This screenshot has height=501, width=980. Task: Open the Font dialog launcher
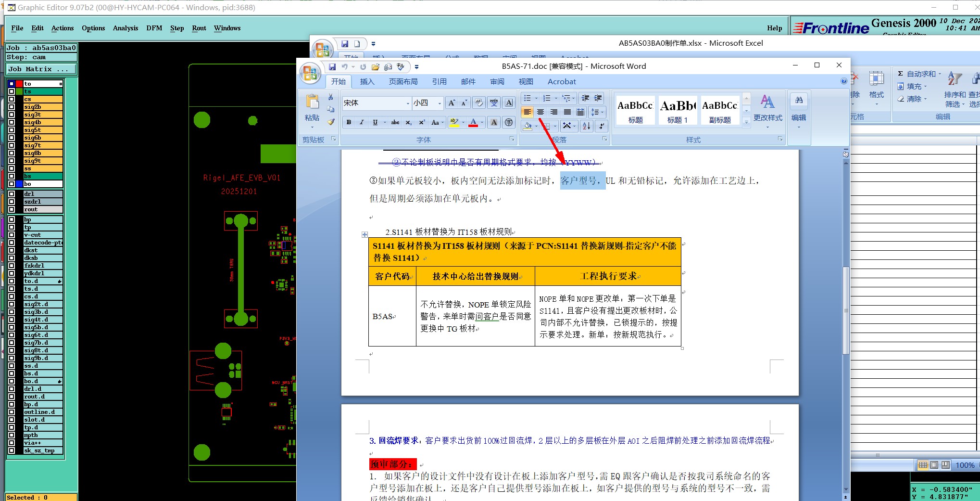click(512, 139)
